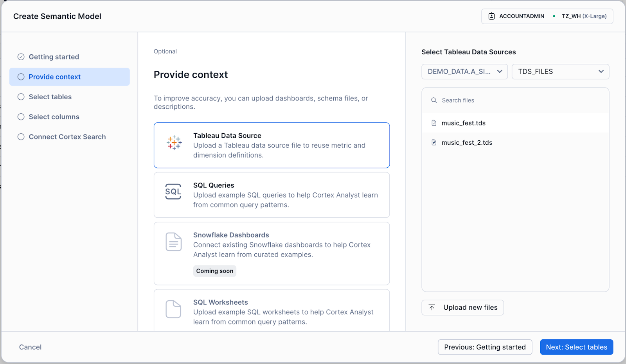Choose the SQL Queries card
Image resolution: width=626 pixels, height=364 pixels.
point(272,195)
